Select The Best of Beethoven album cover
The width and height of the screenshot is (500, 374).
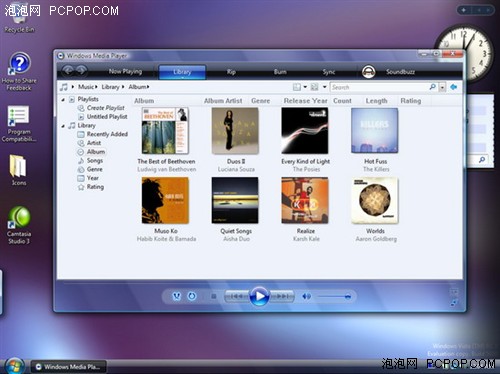[x=165, y=131]
